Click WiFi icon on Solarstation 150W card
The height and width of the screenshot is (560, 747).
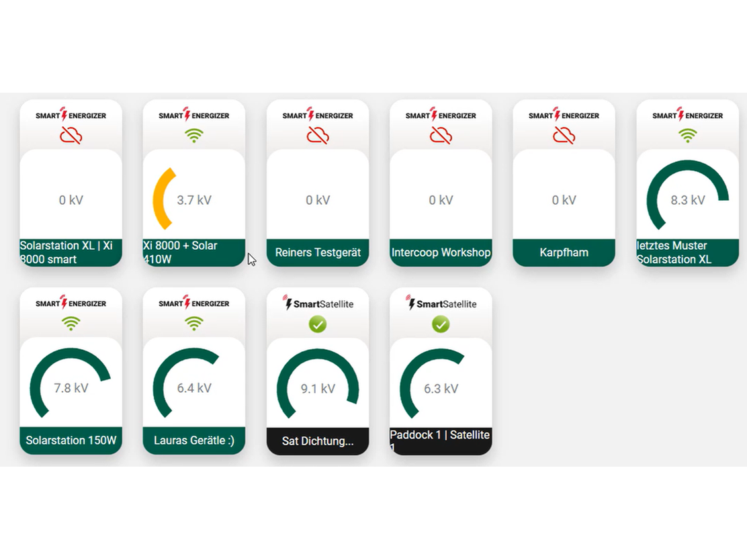(x=71, y=324)
